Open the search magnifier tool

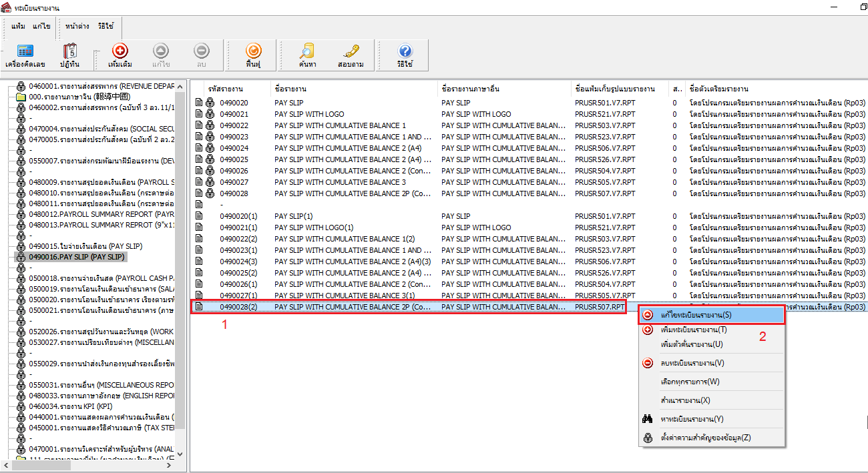(x=307, y=55)
